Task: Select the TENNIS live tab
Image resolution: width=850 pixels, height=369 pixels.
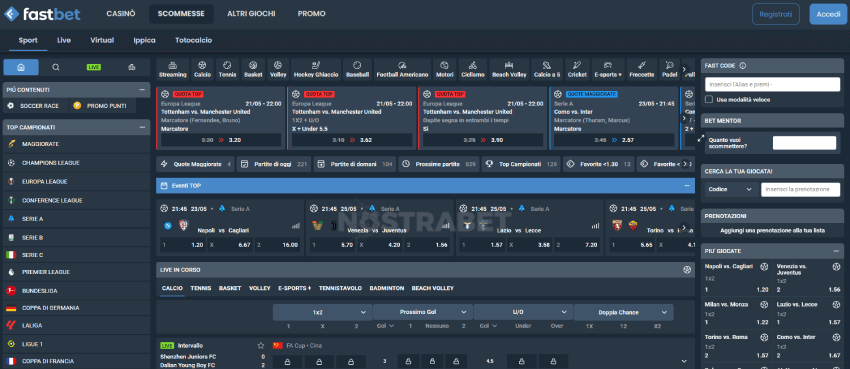Action: 201,288
